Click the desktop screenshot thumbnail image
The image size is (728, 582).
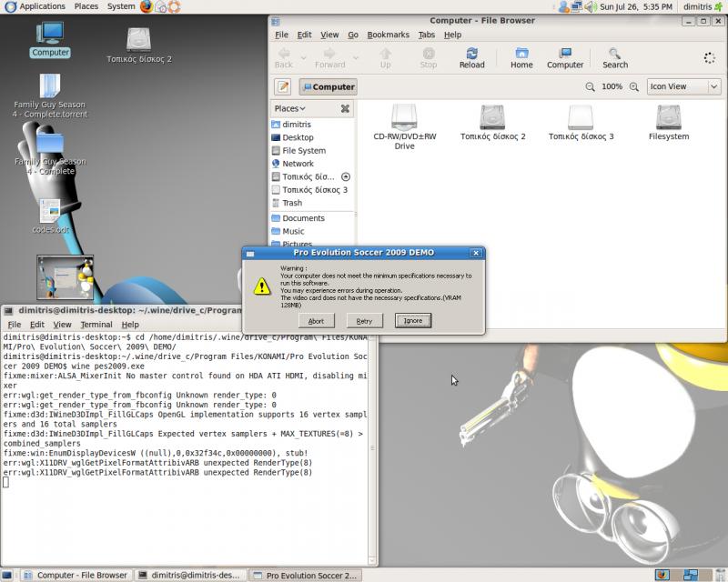(x=65, y=277)
